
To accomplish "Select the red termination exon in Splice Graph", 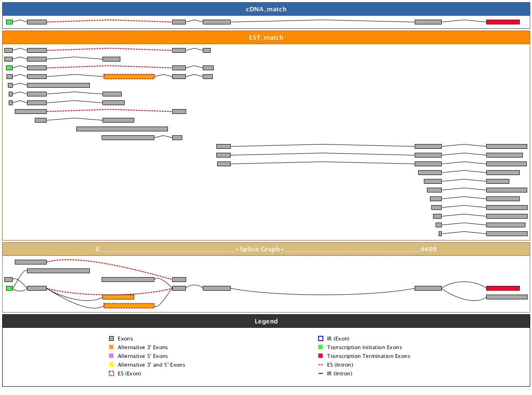I will 503,288.
